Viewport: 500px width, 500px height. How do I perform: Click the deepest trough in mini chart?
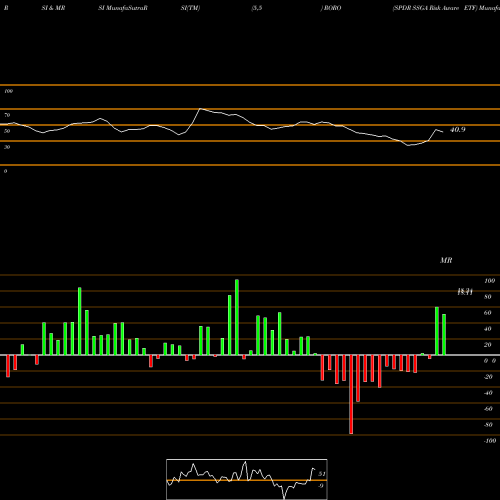(x=284, y=498)
